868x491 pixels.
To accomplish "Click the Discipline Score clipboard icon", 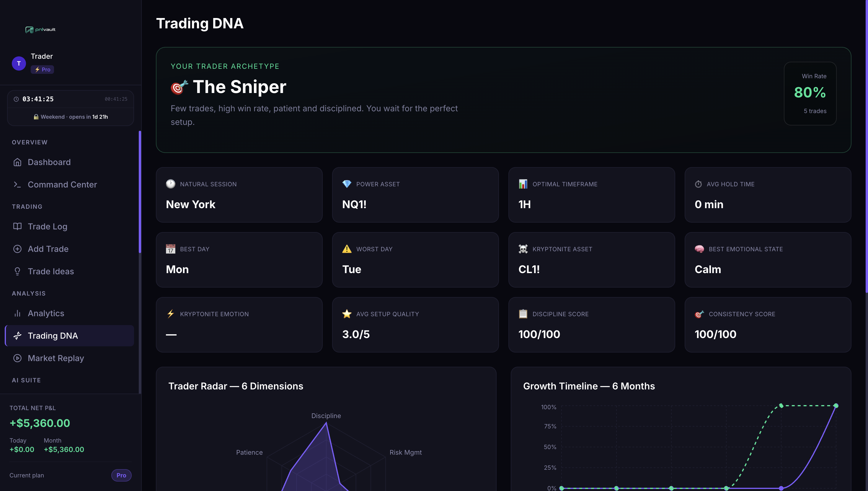I will pos(523,314).
